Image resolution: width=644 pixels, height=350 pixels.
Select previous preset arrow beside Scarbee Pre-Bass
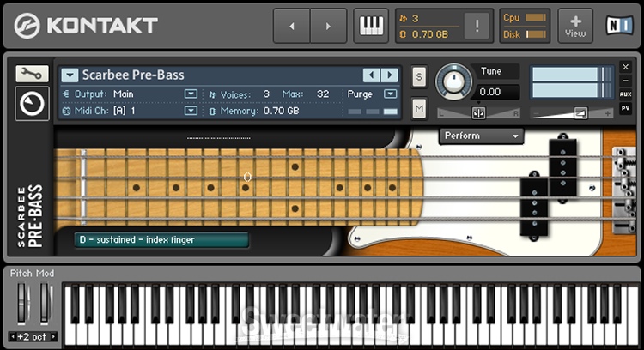coord(371,75)
